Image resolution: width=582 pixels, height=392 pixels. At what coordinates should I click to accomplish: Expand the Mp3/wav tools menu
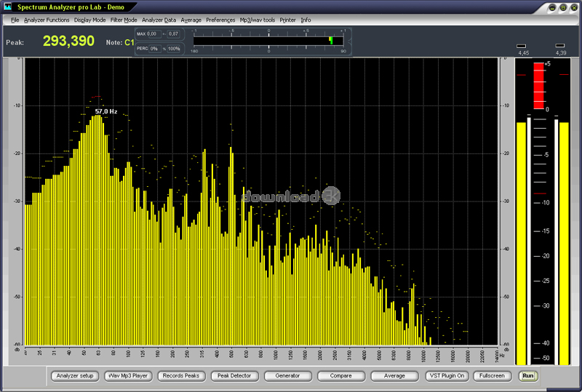coord(258,20)
